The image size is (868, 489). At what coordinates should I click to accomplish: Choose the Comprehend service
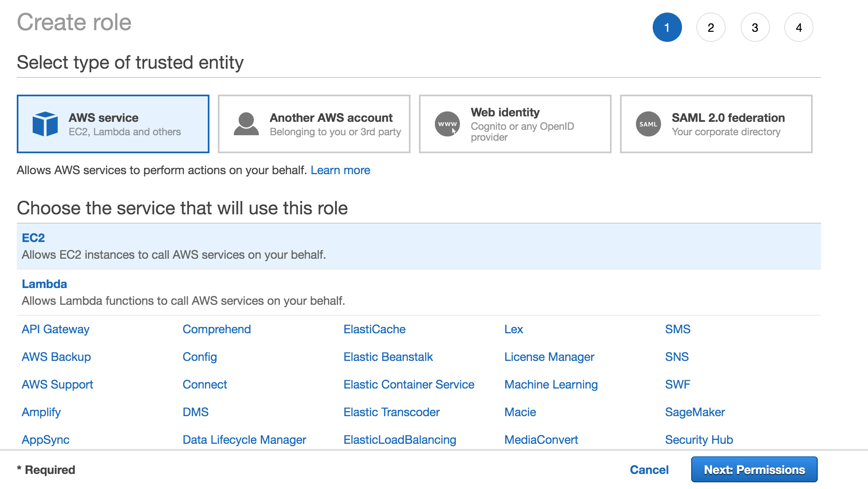[217, 329]
